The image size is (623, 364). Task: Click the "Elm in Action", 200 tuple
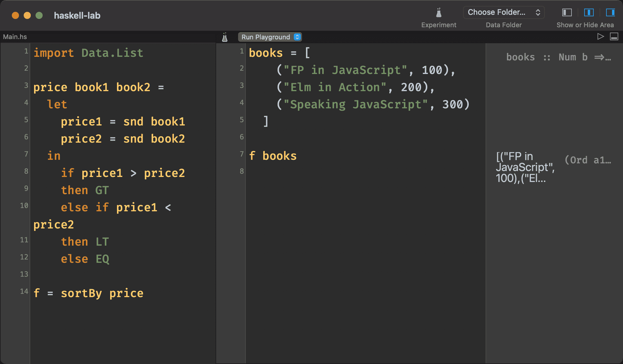(x=355, y=87)
